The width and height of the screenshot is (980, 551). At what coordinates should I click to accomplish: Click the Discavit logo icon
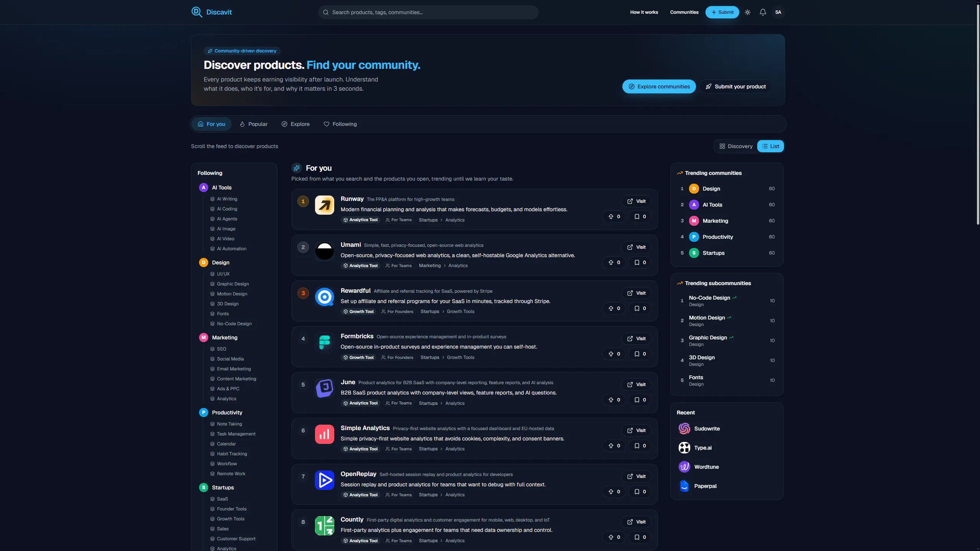click(197, 12)
